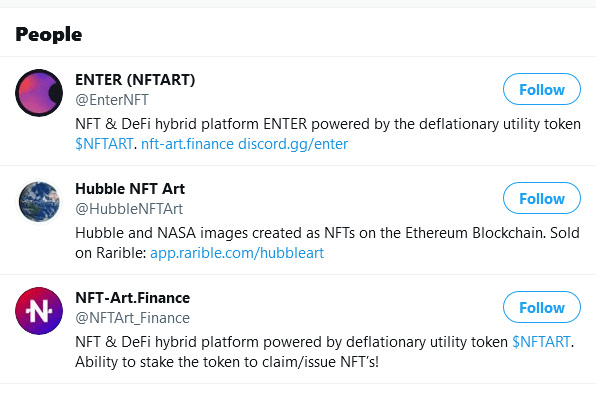Follow the ENTER (NFTART) account
596x398 pixels.
click(542, 89)
